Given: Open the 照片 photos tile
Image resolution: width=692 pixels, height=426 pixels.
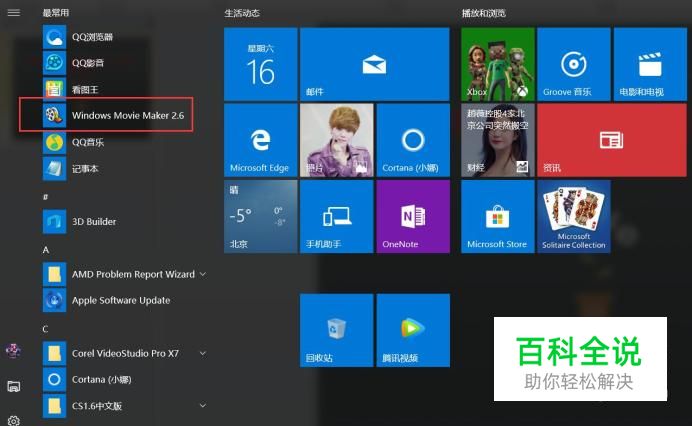Looking at the screenshot, I should coord(337,140).
